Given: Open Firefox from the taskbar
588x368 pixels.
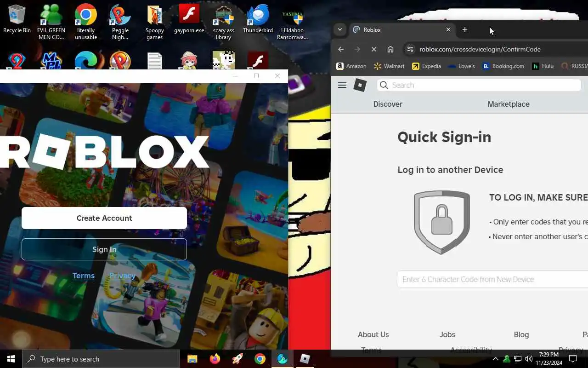Looking at the screenshot, I should click(x=215, y=359).
